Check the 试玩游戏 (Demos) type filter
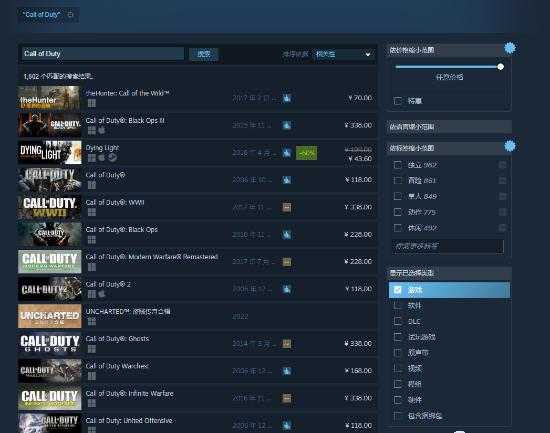The height and width of the screenshot is (433, 550). (x=398, y=337)
